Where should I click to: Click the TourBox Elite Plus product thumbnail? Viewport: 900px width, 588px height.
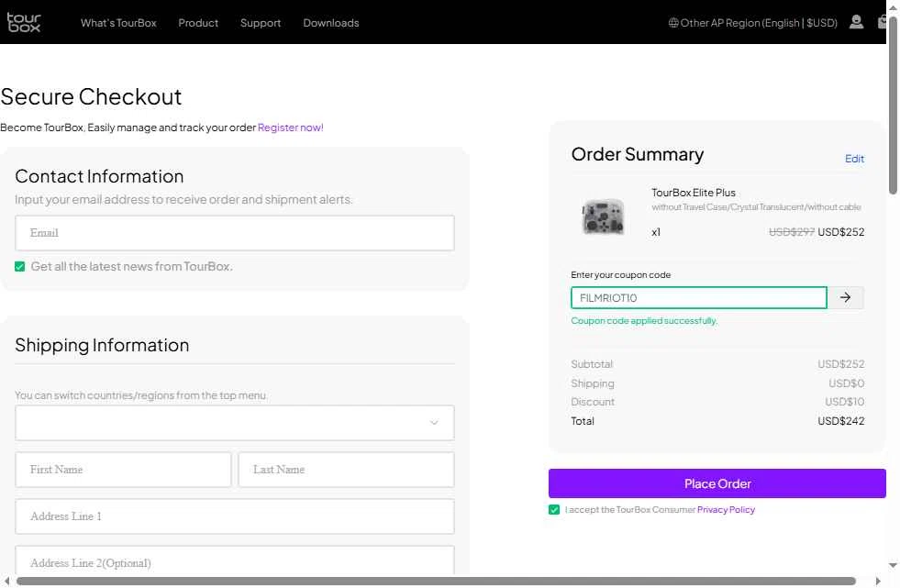[603, 216]
